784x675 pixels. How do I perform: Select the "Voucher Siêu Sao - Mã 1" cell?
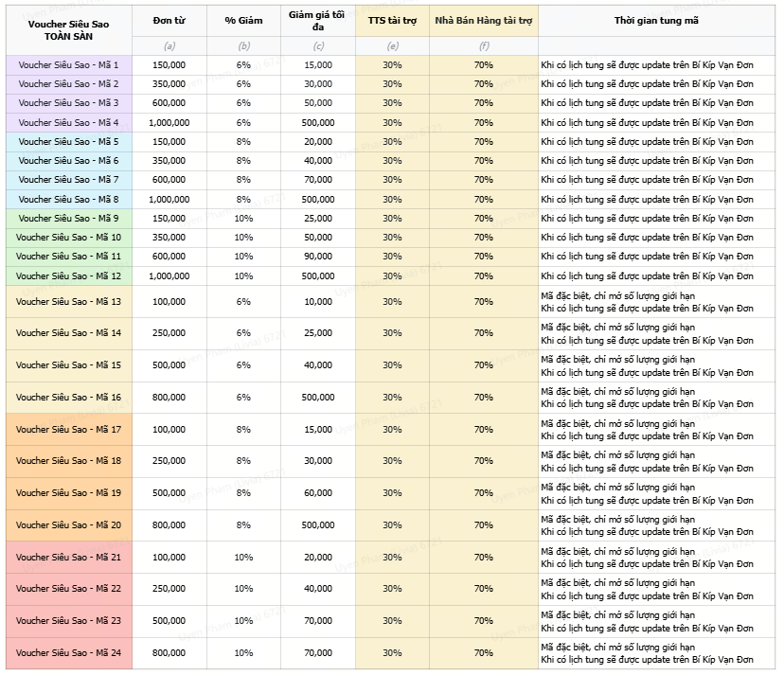click(x=68, y=64)
